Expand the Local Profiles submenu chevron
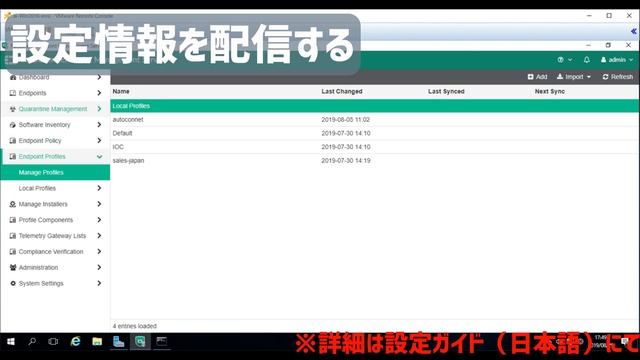Image resolution: width=640 pixels, height=360 pixels. click(99, 188)
